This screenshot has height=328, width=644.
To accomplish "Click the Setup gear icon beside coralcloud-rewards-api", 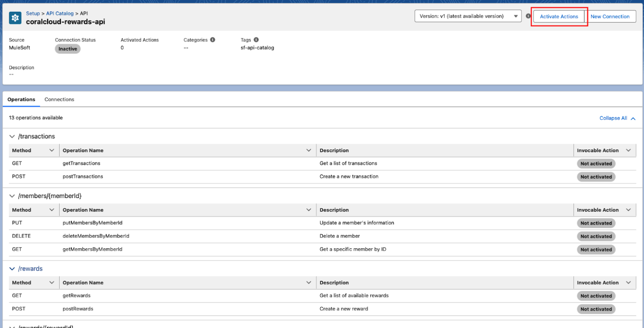I will (x=15, y=17).
